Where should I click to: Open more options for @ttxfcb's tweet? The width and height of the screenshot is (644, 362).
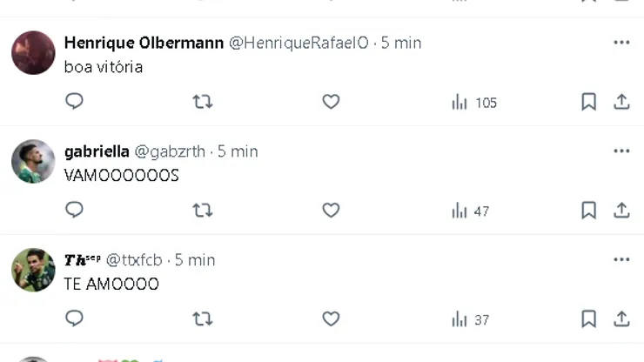[621, 259]
